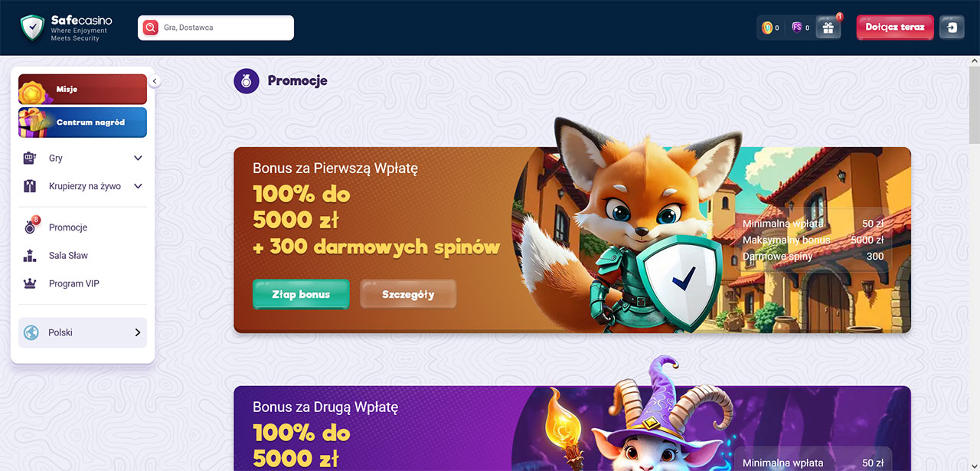Click the Sala Sław podium icon
Image resolution: width=980 pixels, height=471 pixels.
pyautogui.click(x=31, y=256)
